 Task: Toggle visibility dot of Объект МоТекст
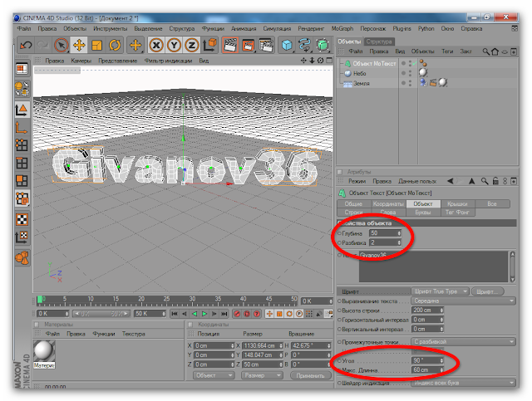click(x=403, y=63)
